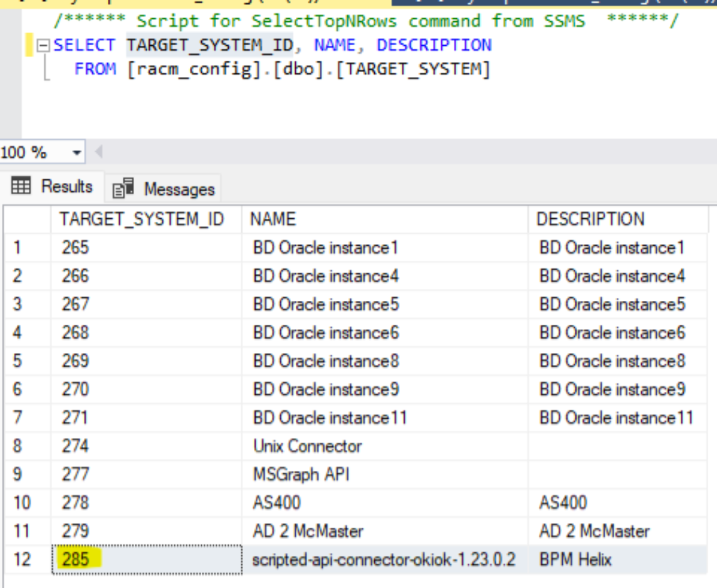Click cell with ID 269
The height and width of the screenshot is (588, 717).
(x=146, y=361)
